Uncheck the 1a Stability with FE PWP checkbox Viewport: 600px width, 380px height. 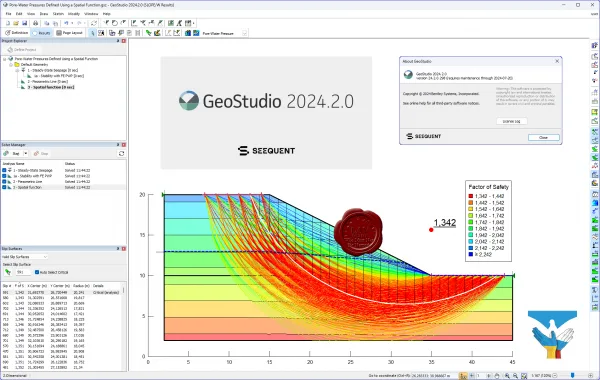point(4,176)
